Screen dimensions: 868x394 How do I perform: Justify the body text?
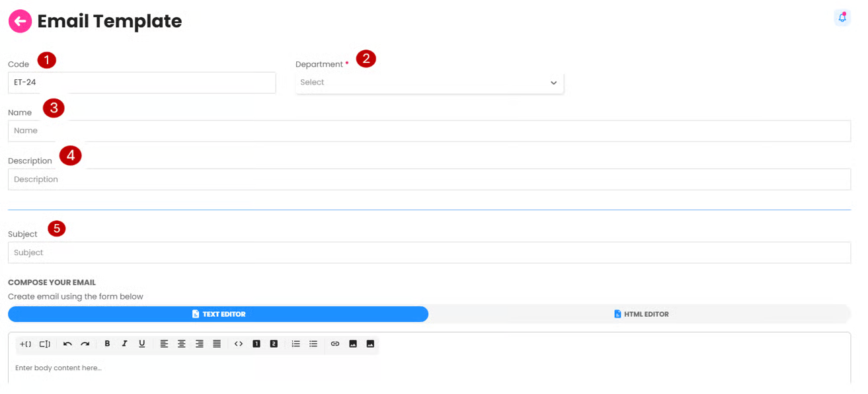pos(217,344)
